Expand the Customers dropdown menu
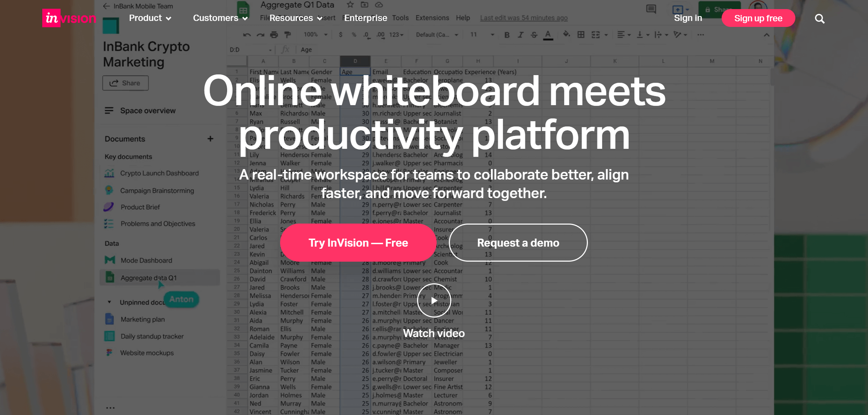The image size is (868, 415). coord(220,18)
